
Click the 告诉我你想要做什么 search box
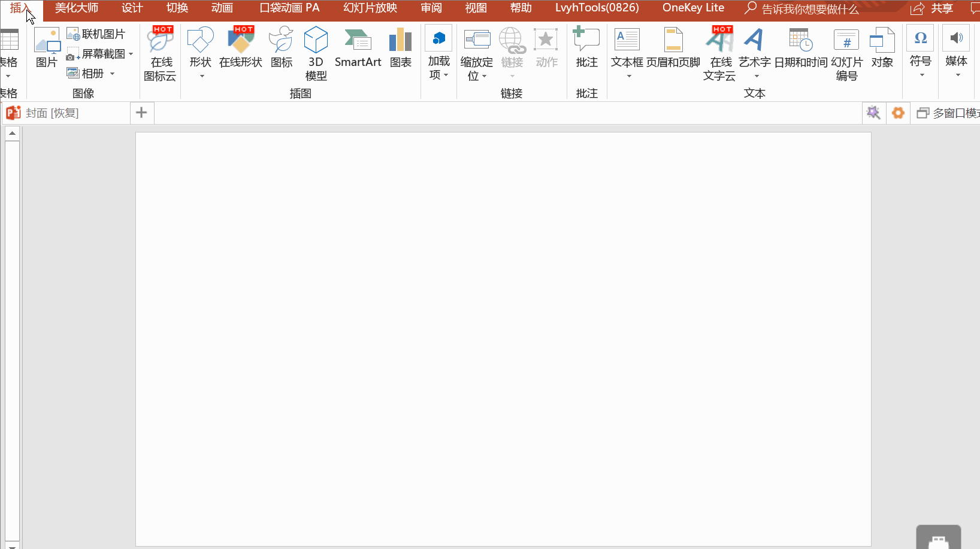pyautogui.click(x=803, y=9)
